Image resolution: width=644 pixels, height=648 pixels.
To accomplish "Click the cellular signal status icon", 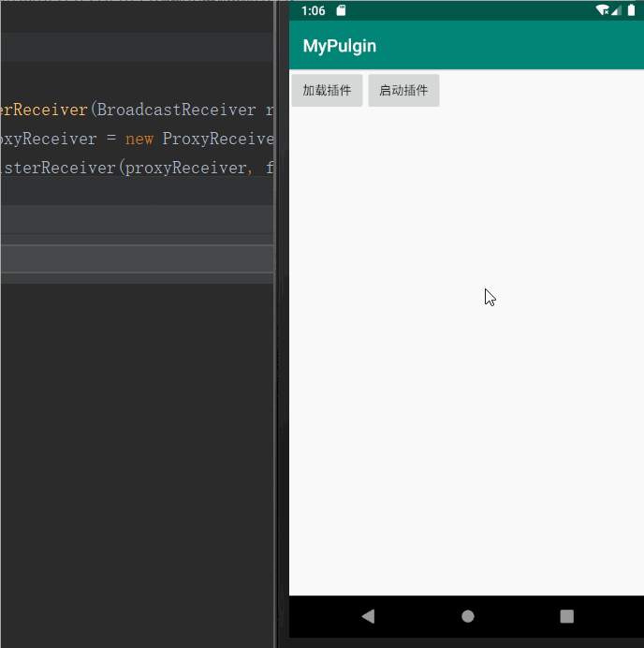I will click(616, 10).
